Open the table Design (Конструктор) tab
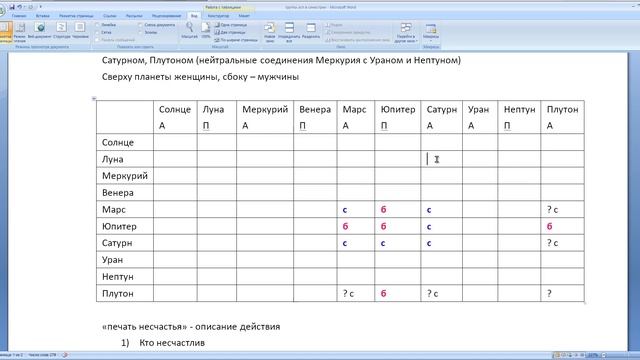 pos(218,16)
